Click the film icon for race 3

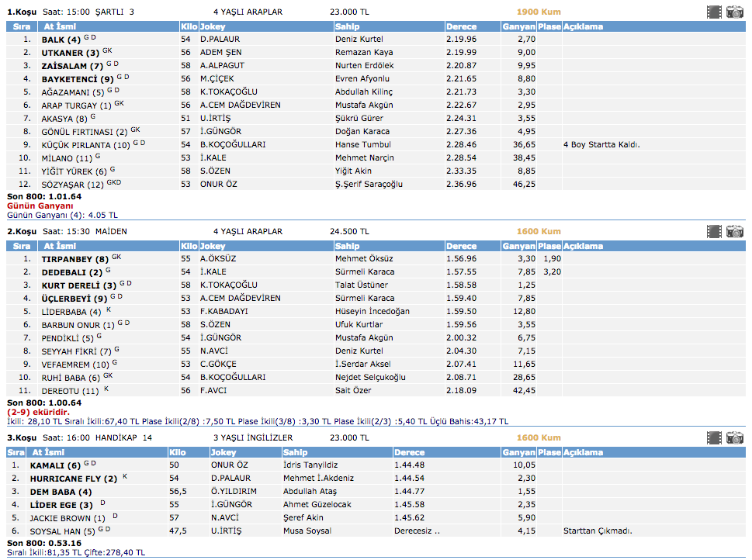714,437
